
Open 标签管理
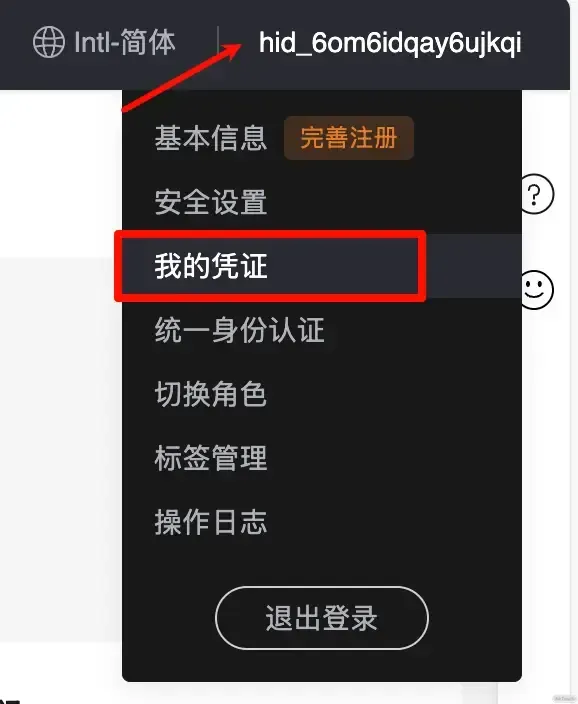click(211, 458)
